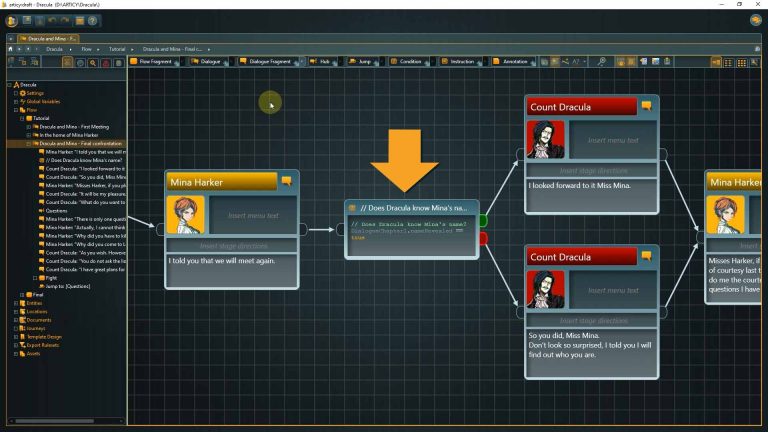Click the user avatar icon top right
The width and height of the screenshot is (768, 432).
coord(756,20)
